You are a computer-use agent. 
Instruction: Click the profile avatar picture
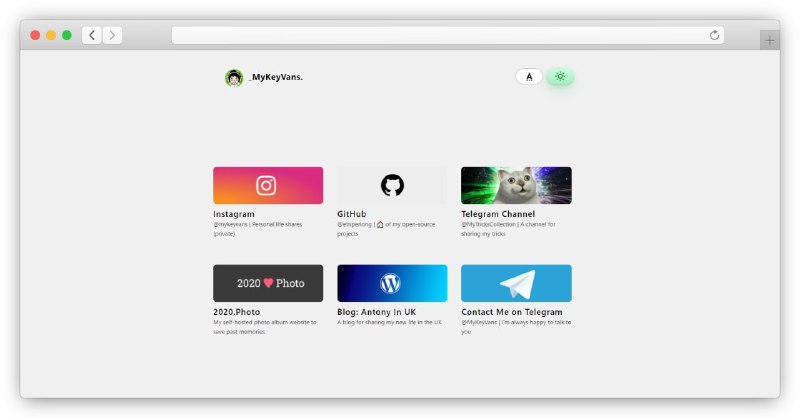[x=234, y=77]
